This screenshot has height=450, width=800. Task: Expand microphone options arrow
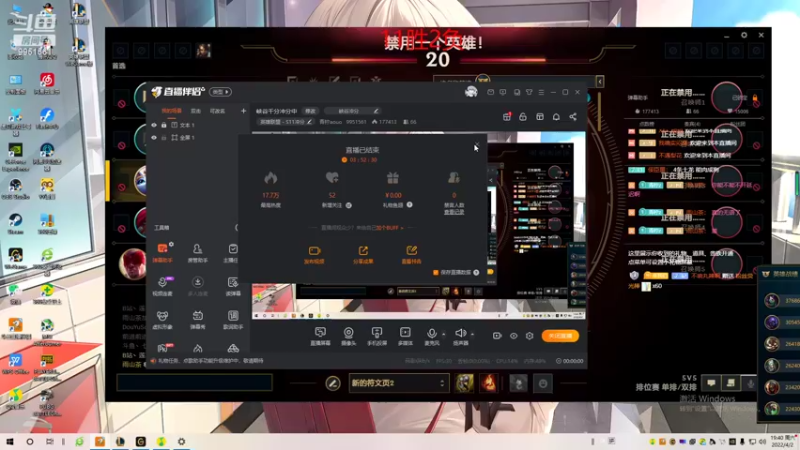point(443,334)
